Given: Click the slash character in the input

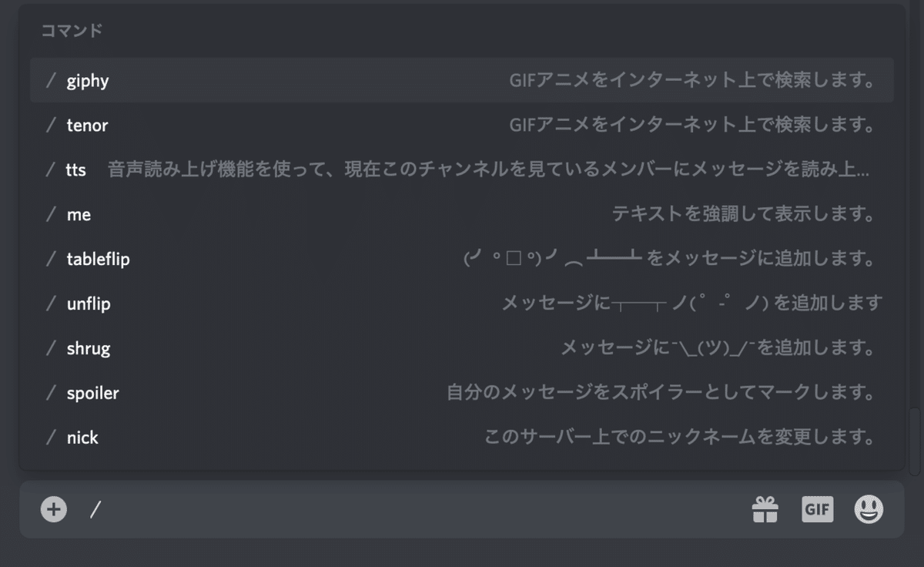Looking at the screenshot, I should click(x=95, y=509).
